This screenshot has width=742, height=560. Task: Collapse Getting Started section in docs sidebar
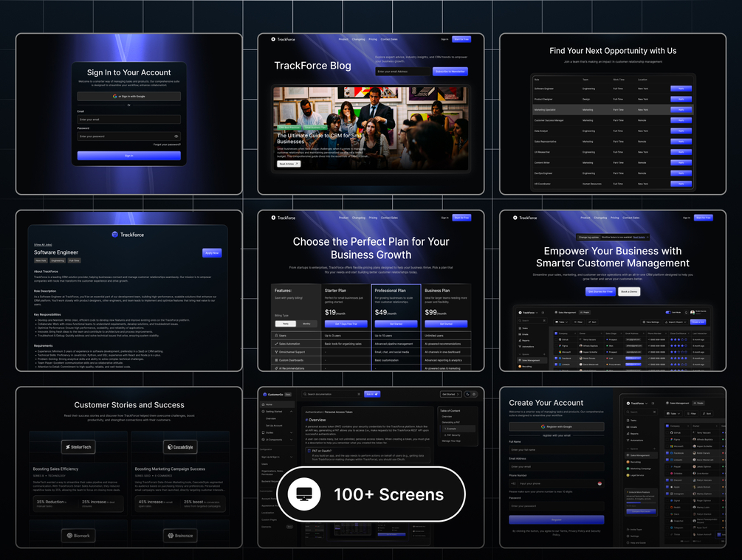coord(291,412)
